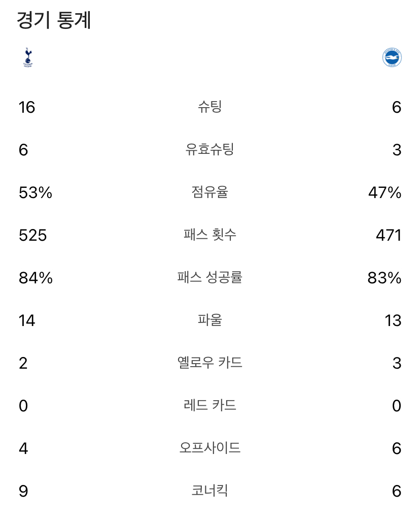The width and height of the screenshot is (420, 519).
Task: Click the 83% pass accuracy value
Action: pyautogui.click(x=384, y=278)
